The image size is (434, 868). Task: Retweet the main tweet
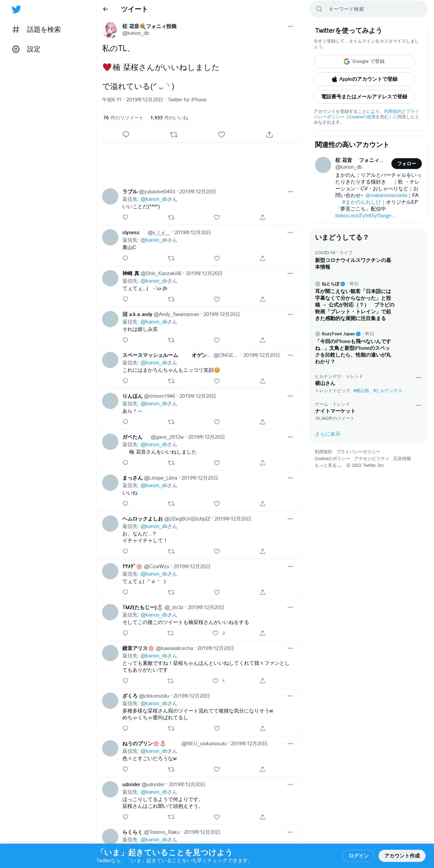[174, 135]
